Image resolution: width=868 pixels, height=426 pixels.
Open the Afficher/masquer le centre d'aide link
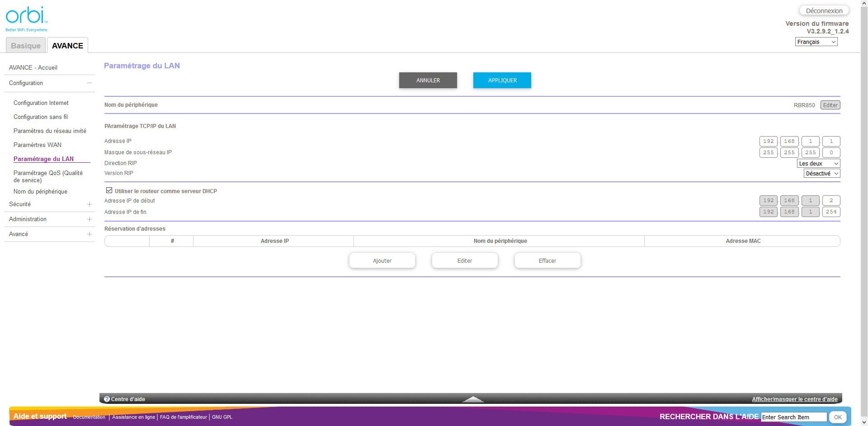[794, 399]
